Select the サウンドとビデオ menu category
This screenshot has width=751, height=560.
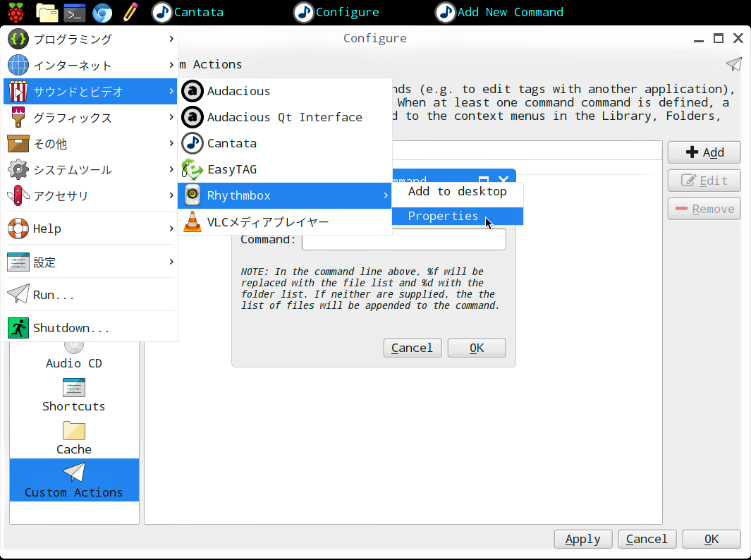coord(90,91)
